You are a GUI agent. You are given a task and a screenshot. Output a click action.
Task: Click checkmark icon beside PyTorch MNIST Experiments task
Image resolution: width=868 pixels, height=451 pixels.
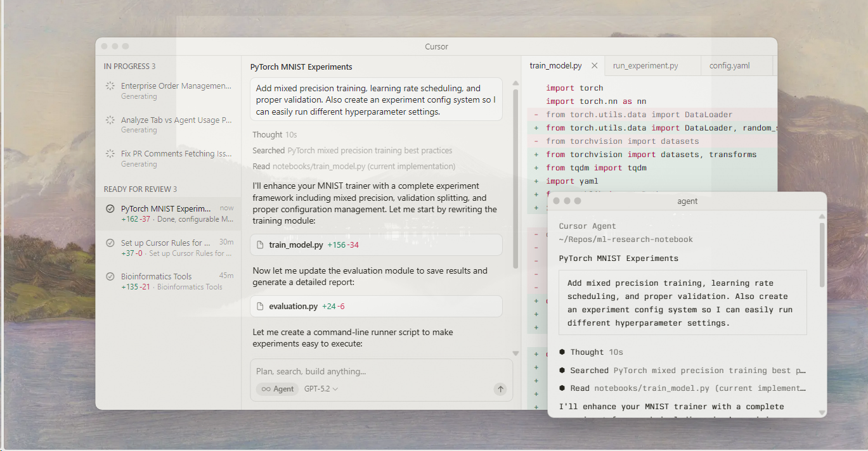110,209
